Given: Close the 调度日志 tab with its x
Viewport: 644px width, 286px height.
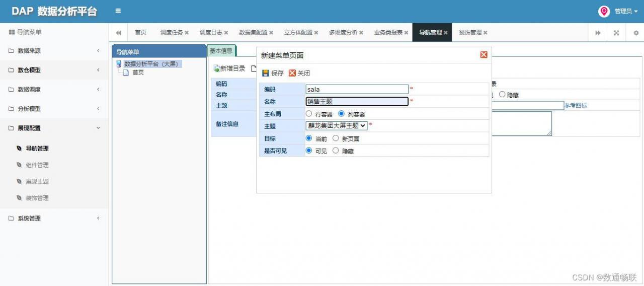Looking at the screenshot, I should click(x=226, y=33).
